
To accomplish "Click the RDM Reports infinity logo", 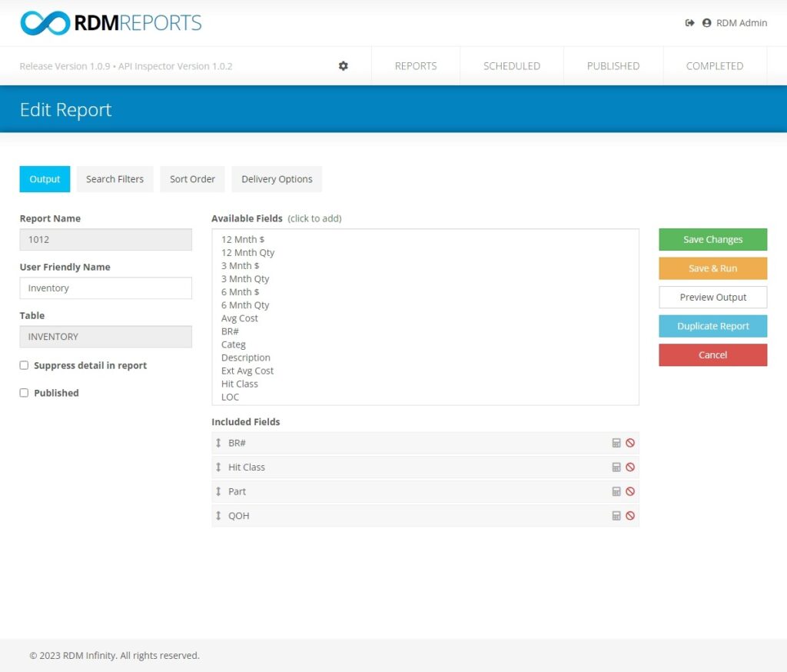I will coord(45,23).
